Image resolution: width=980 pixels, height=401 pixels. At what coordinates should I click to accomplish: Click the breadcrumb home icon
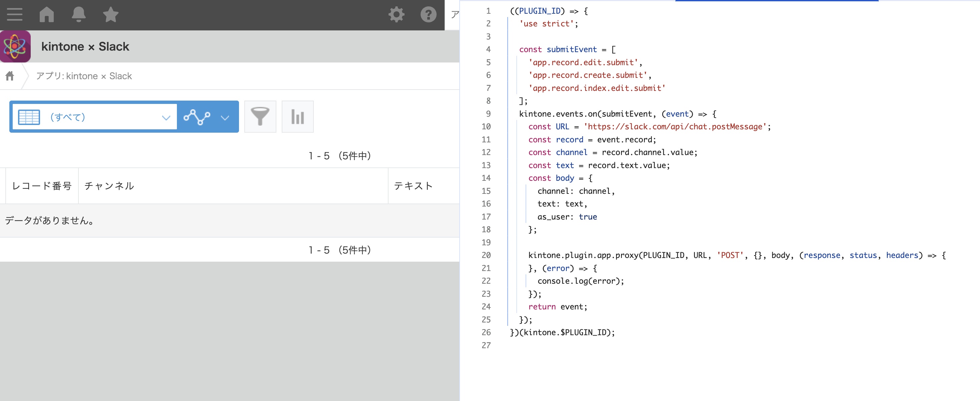coord(10,76)
